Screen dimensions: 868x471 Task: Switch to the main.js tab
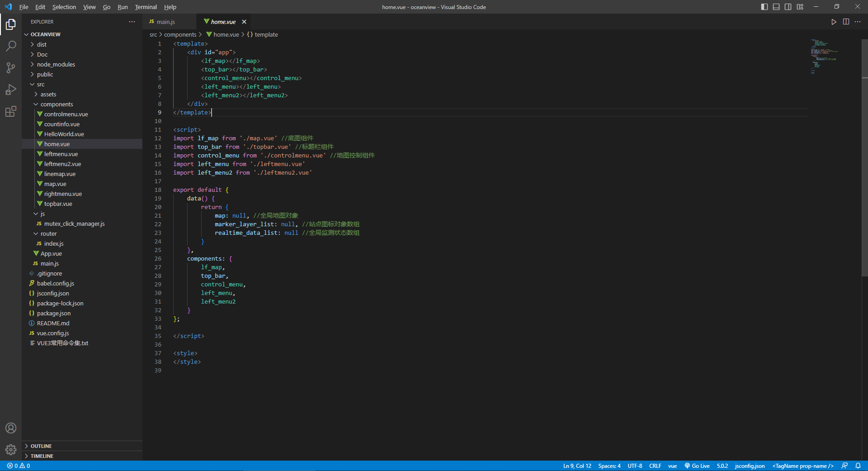tap(165, 22)
